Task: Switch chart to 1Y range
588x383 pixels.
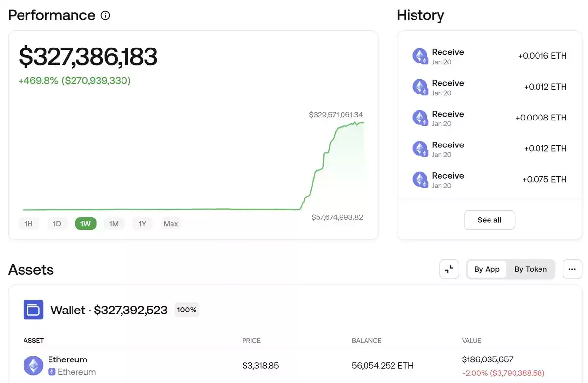Action: pos(142,224)
